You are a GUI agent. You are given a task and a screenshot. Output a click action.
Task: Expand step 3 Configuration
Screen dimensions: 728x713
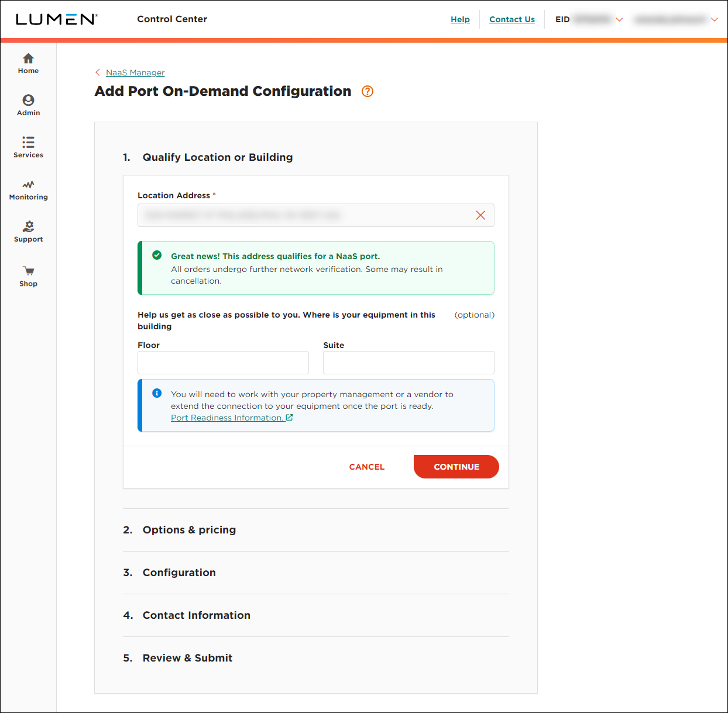click(x=316, y=573)
